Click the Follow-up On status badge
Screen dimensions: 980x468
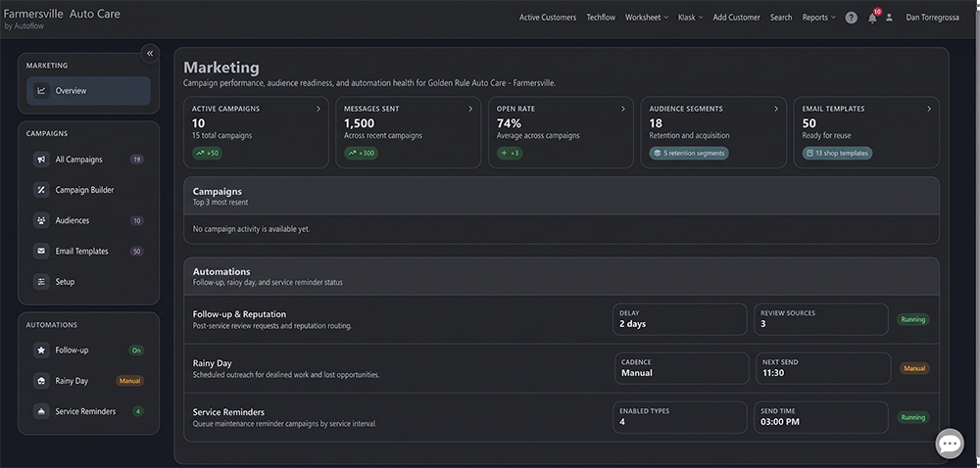pyautogui.click(x=136, y=351)
